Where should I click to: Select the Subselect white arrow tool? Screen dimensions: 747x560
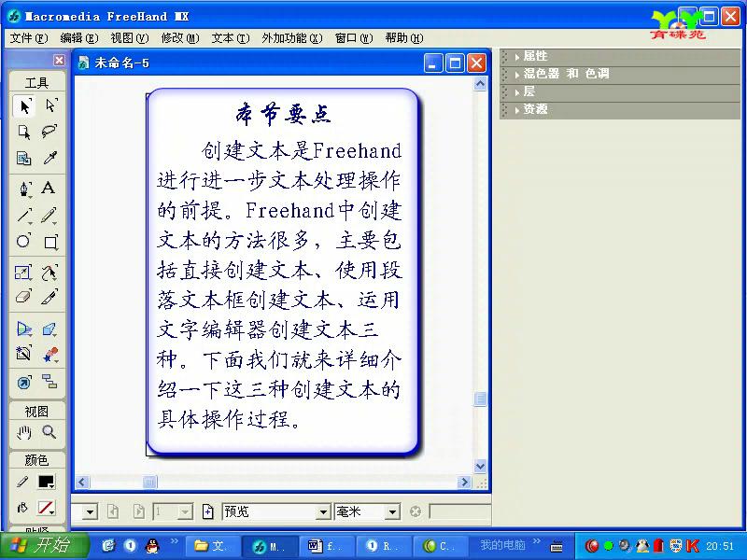click(50, 105)
